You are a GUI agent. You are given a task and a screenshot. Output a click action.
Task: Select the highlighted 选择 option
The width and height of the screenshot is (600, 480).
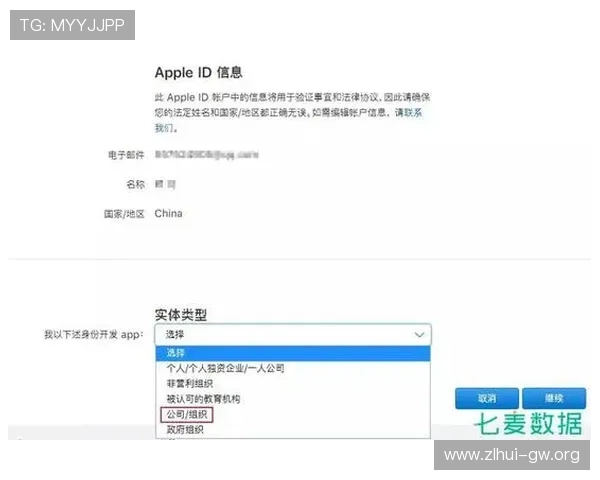point(293,353)
